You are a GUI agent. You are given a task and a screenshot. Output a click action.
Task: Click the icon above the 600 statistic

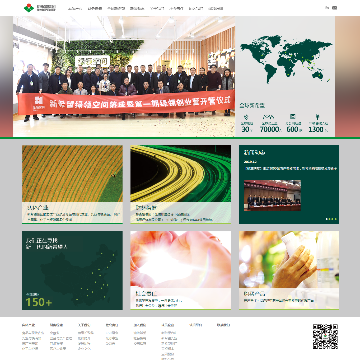(x=293, y=117)
